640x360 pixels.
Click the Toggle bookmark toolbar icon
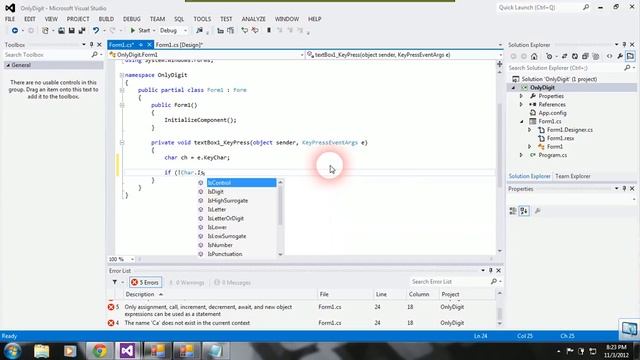pos(269,31)
